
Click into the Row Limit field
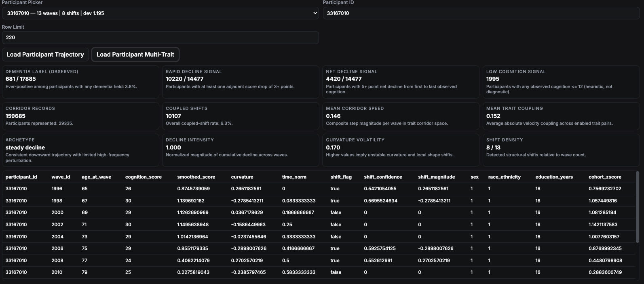(160, 38)
